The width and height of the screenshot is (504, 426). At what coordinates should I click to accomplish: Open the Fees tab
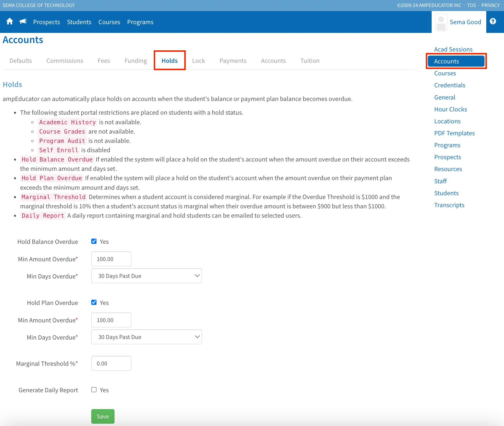click(x=104, y=61)
